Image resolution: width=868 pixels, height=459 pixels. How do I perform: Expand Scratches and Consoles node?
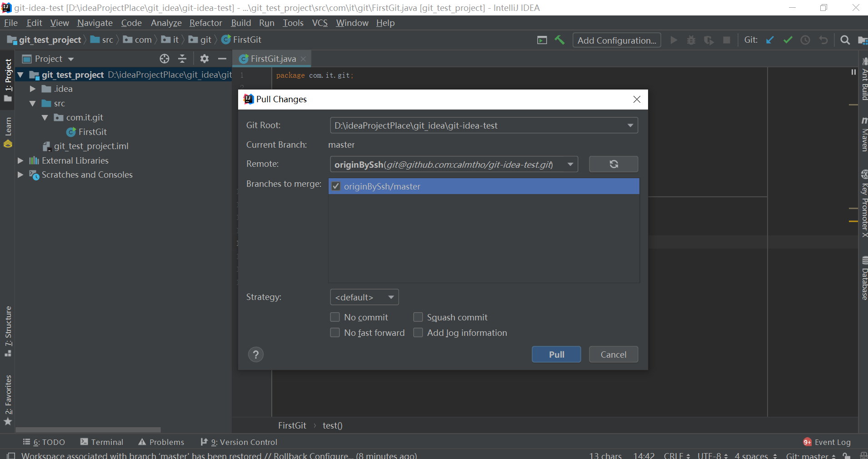(x=20, y=175)
